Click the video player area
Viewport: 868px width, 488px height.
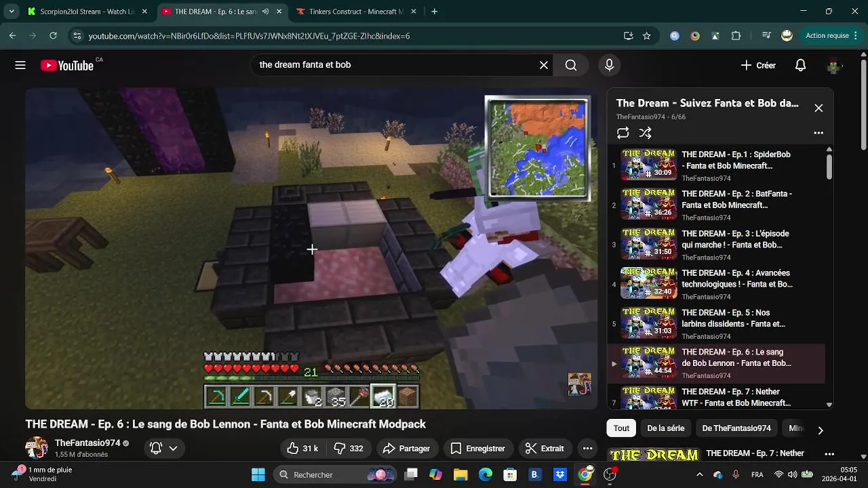click(311, 249)
